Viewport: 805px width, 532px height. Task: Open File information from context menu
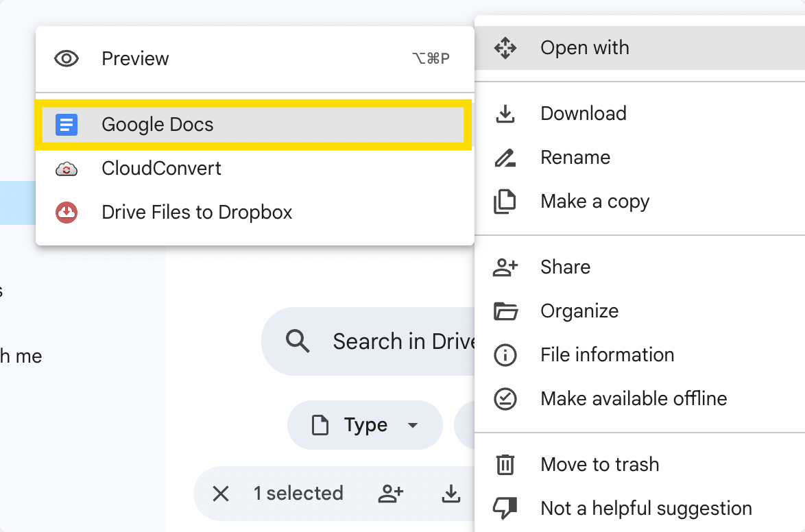click(640, 355)
